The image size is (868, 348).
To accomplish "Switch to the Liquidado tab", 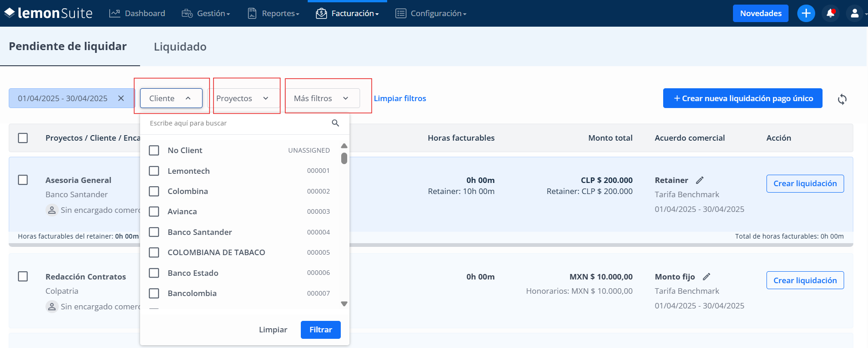I will click(x=180, y=47).
